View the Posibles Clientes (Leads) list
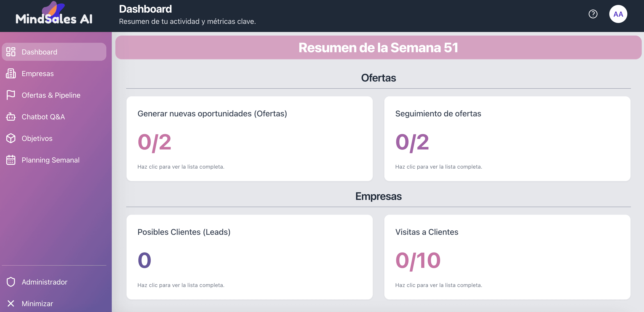 [249, 257]
